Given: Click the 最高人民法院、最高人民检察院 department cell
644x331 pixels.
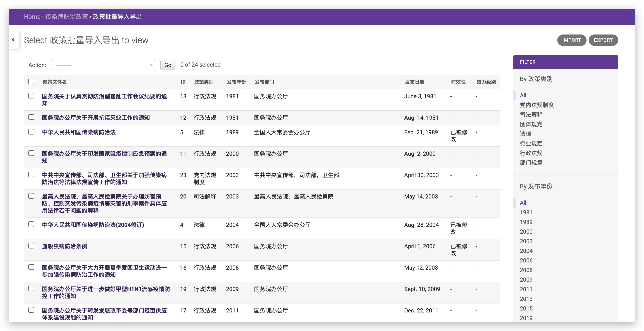Looking at the screenshot, I should coord(294,197).
